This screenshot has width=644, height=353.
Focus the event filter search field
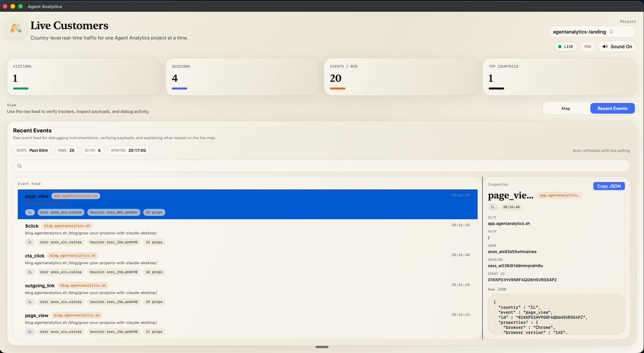point(322,166)
